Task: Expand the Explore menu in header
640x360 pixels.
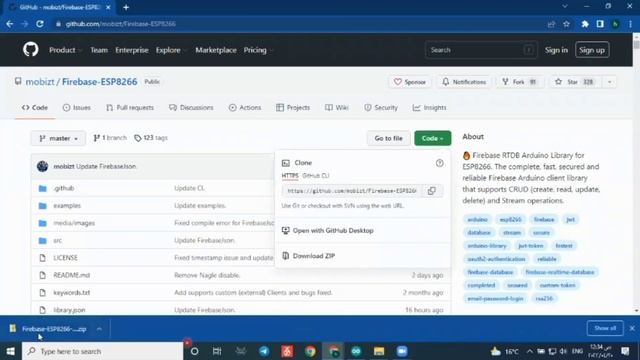Action: (171, 50)
